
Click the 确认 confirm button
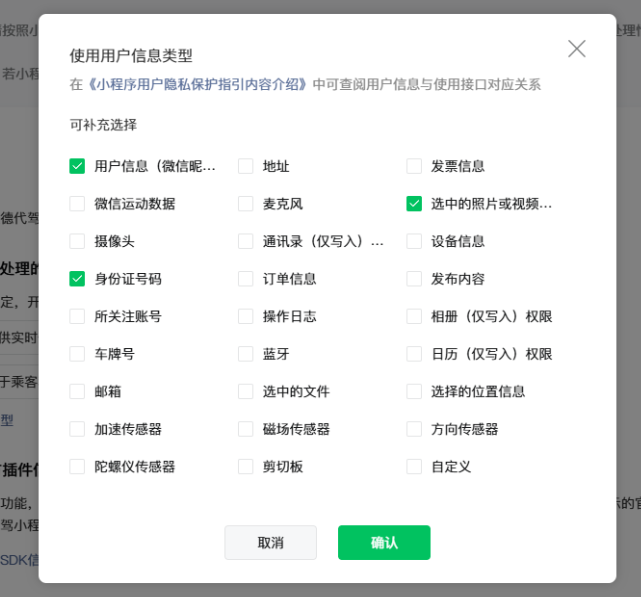[x=384, y=542]
